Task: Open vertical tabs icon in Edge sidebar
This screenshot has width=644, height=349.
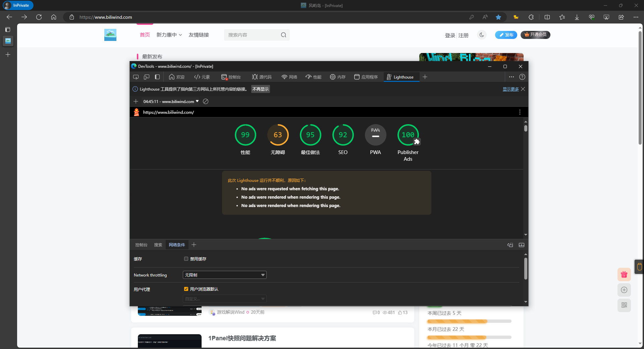Action: tap(8, 30)
